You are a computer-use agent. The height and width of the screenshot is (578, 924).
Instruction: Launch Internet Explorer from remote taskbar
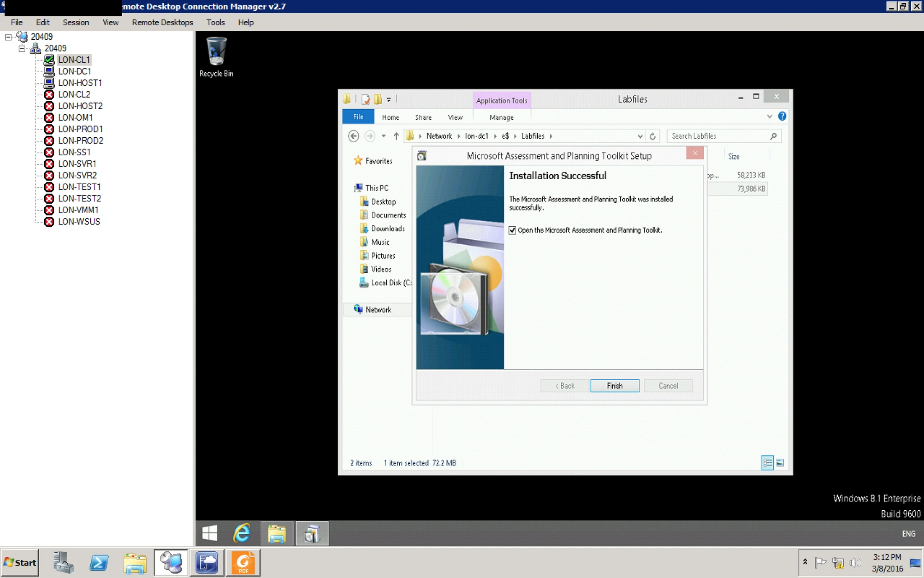coord(242,533)
